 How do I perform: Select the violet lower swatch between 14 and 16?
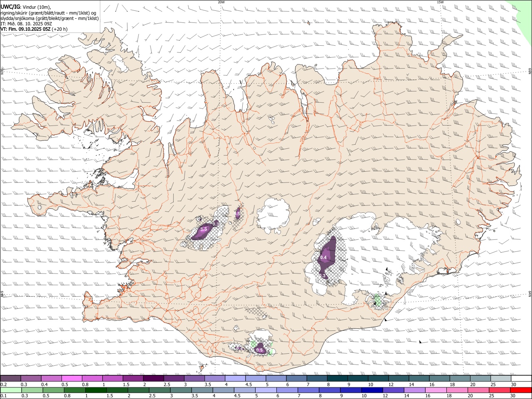coord(414,390)
